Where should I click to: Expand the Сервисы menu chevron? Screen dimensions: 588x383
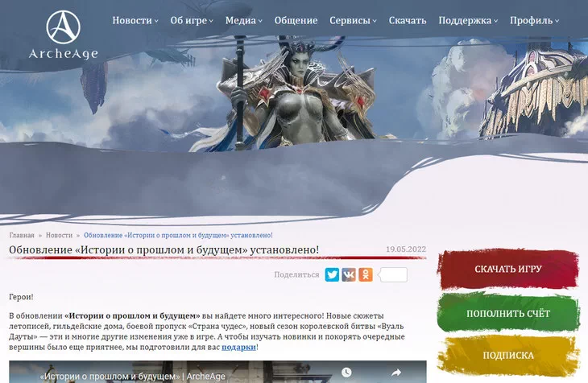[375, 22]
